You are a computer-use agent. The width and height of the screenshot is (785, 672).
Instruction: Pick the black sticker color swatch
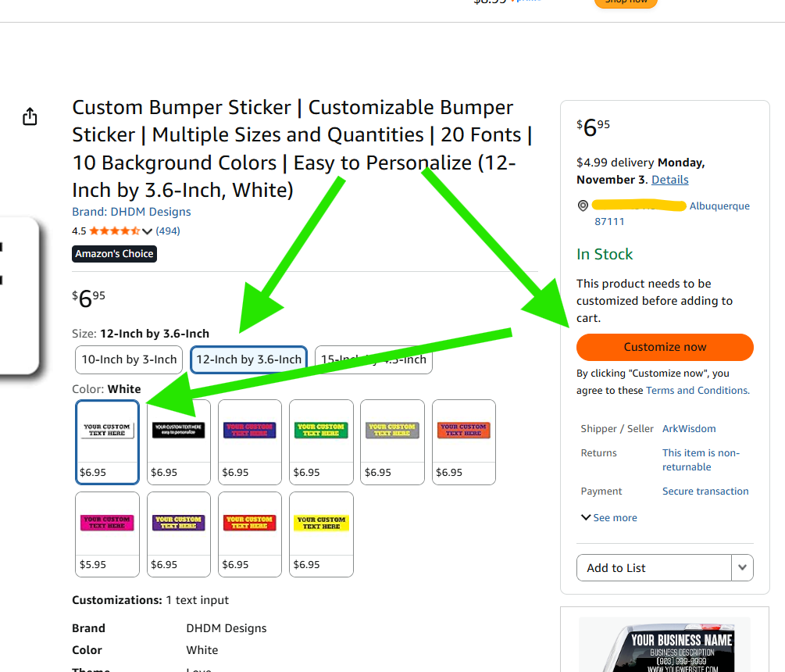(179, 441)
